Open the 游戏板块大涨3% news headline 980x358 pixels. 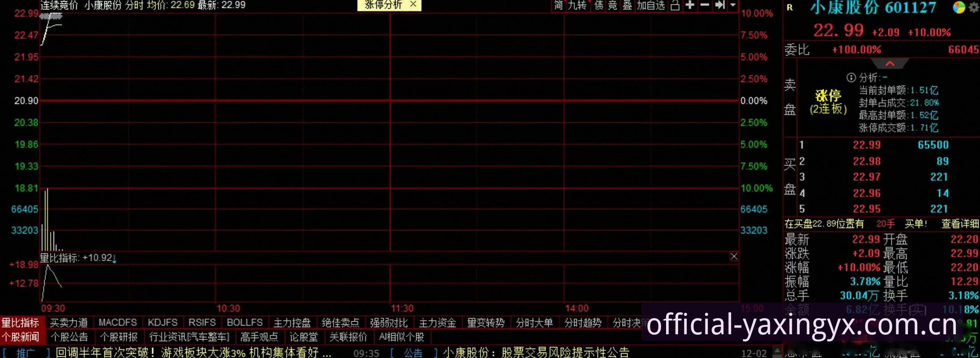[193, 353]
